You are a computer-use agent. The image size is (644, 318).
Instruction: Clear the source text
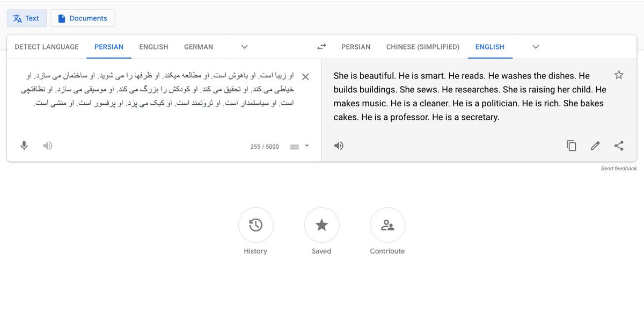[305, 77]
